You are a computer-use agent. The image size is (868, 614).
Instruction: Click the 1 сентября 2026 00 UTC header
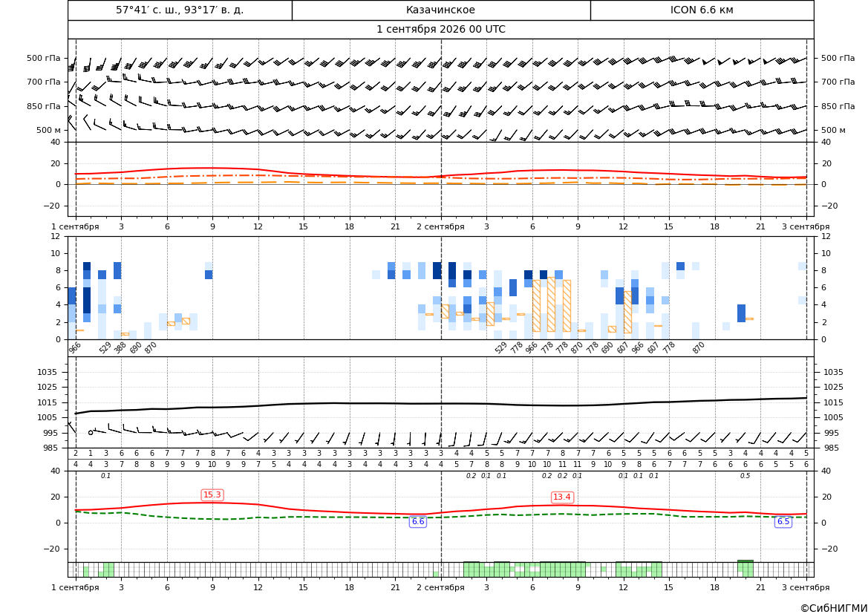(x=440, y=30)
